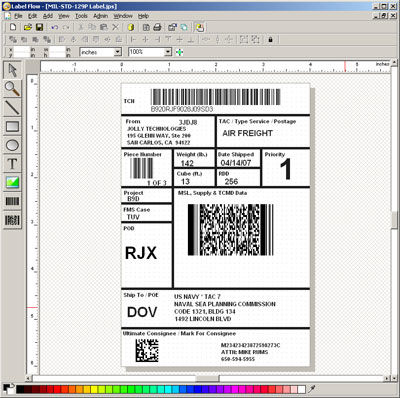The image size is (400, 398).
Task: Click the foreground/background color indicator
Action: 8,389
